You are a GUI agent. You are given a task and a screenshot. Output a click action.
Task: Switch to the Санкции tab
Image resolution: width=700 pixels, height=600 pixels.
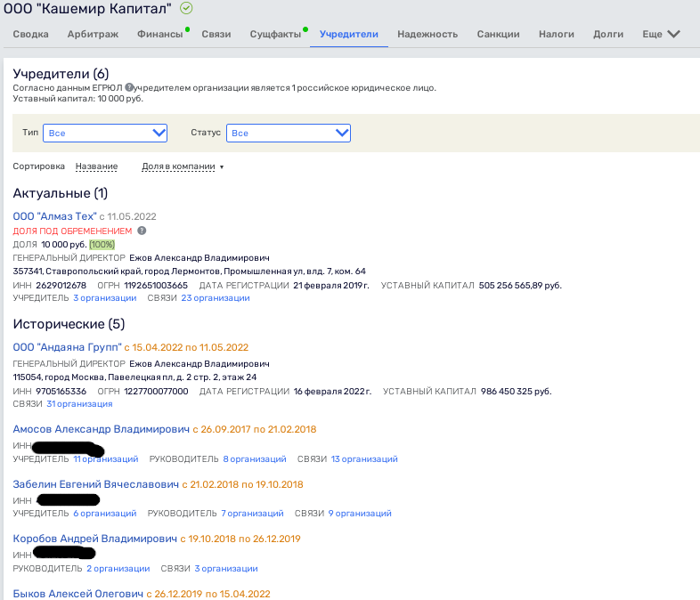[498, 34]
